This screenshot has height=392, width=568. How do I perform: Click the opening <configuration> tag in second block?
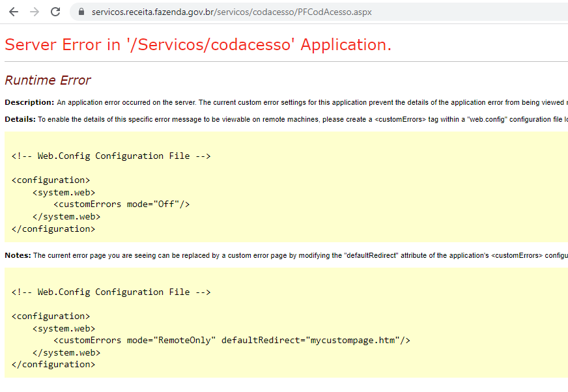51,316
